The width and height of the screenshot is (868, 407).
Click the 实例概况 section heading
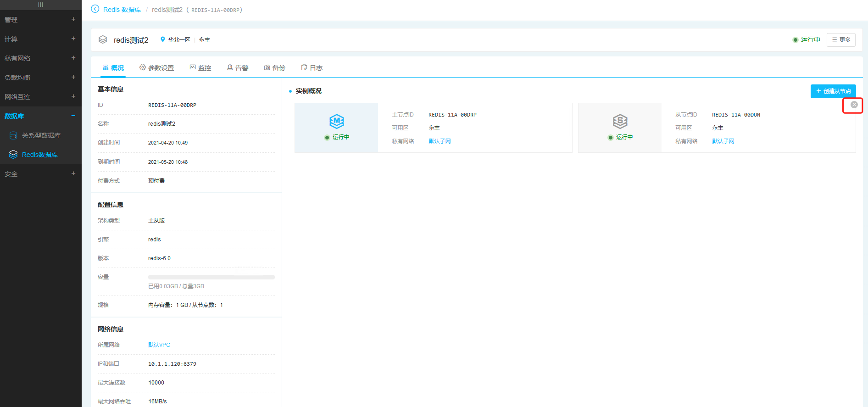(309, 91)
